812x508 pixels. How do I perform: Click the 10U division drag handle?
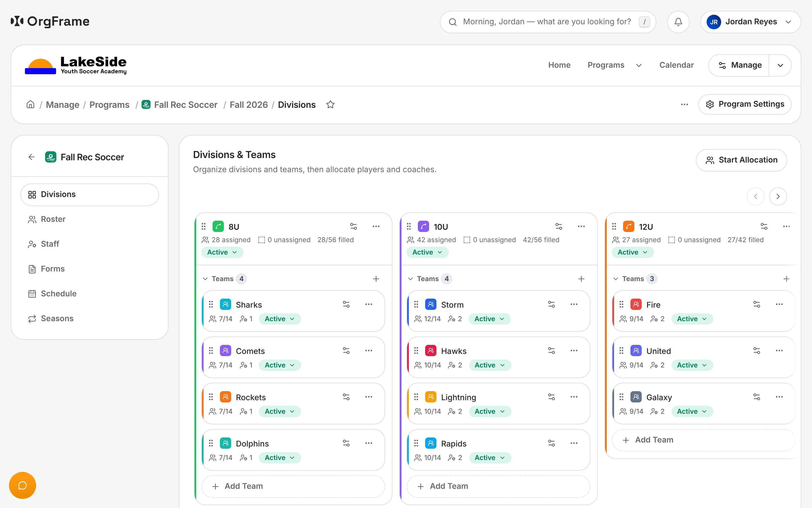click(x=409, y=226)
